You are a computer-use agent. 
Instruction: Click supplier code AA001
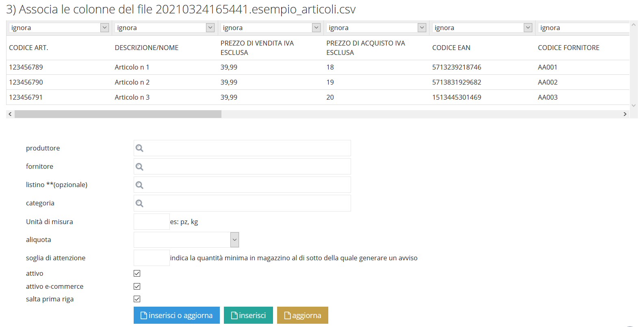coord(548,67)
